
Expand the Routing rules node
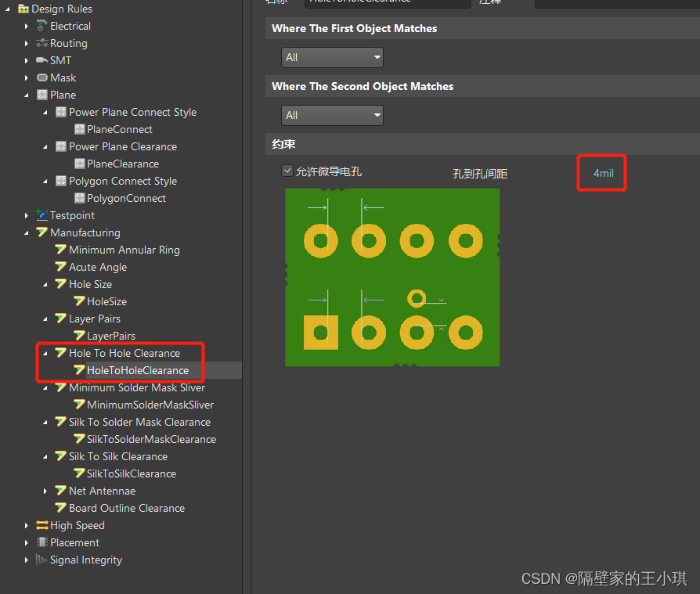(27, 44)
